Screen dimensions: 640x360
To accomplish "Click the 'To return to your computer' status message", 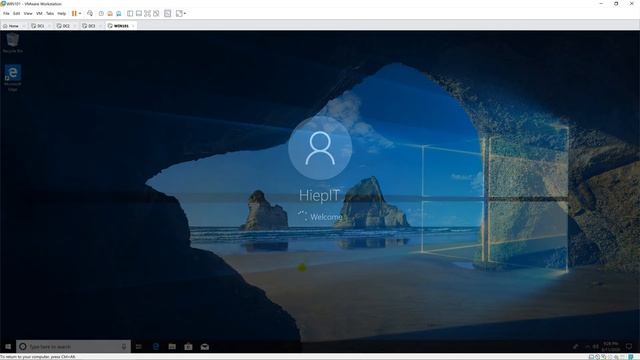I will (38, 357).
